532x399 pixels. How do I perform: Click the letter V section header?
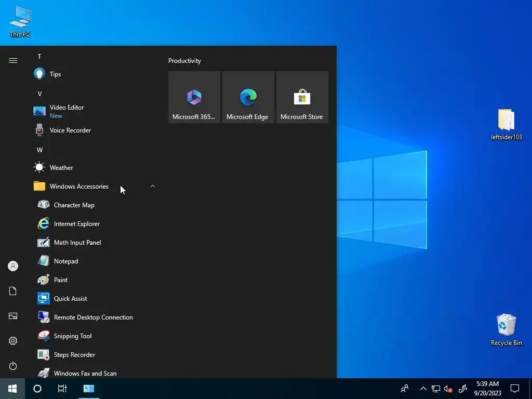pyautogui.click(x=39, y=94)
